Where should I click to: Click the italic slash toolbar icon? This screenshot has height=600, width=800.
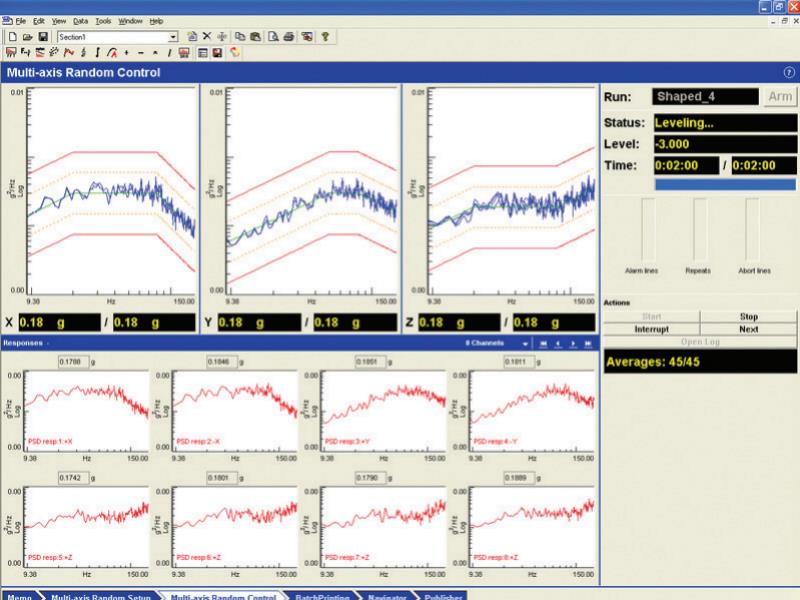(x=169, y=53)
